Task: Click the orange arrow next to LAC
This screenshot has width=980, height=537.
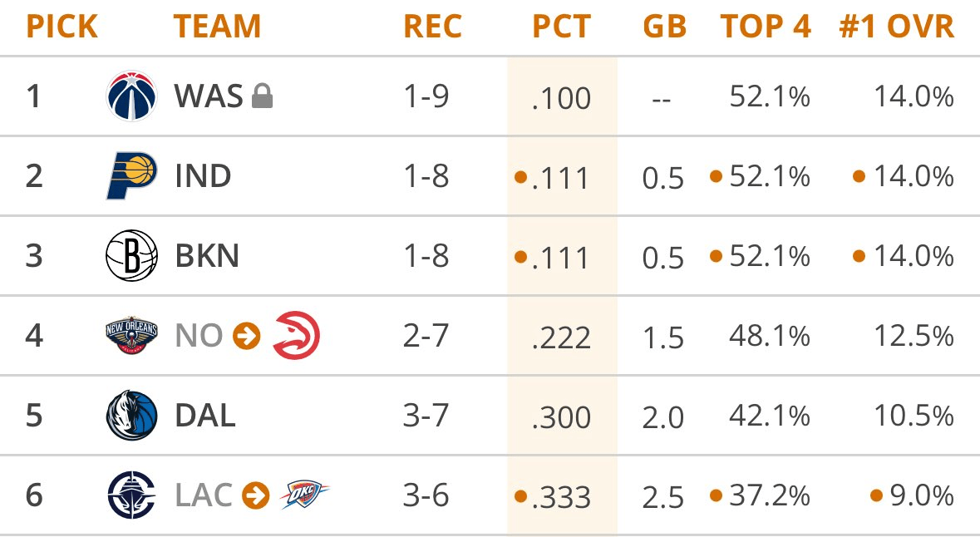Action: click(x=256, y=496)
